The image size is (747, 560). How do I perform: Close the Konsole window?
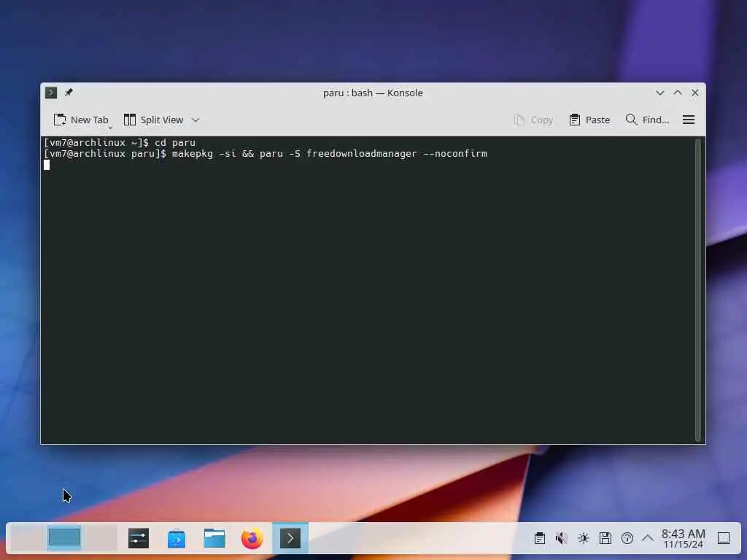point(695,93)
